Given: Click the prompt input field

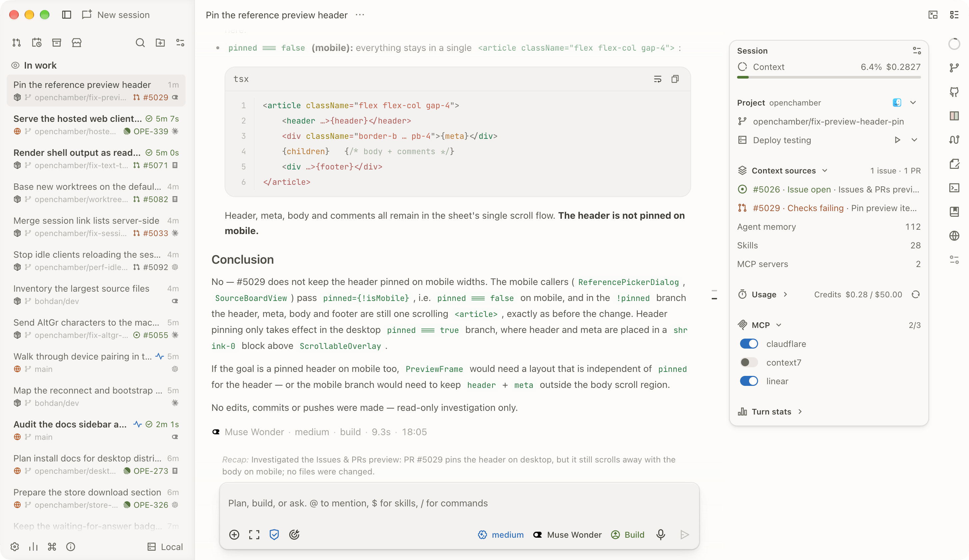Looking at the screenshot, I should (459, 503).
